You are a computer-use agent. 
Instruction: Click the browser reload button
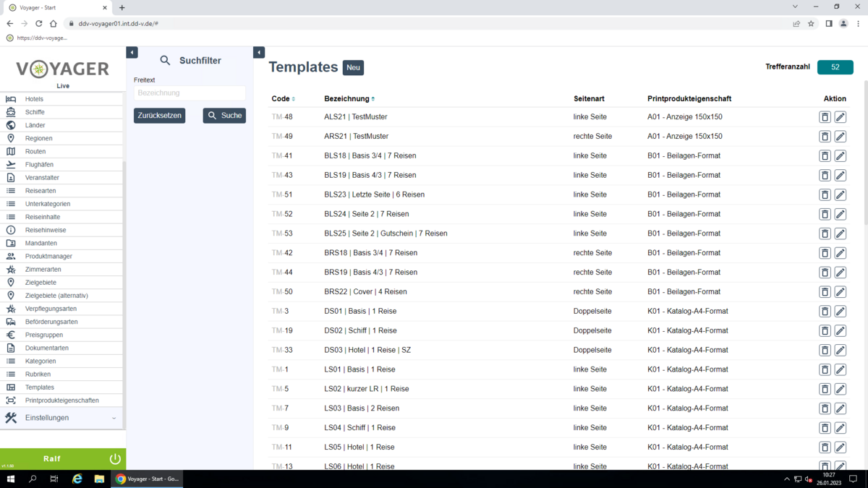click(38, 23)
